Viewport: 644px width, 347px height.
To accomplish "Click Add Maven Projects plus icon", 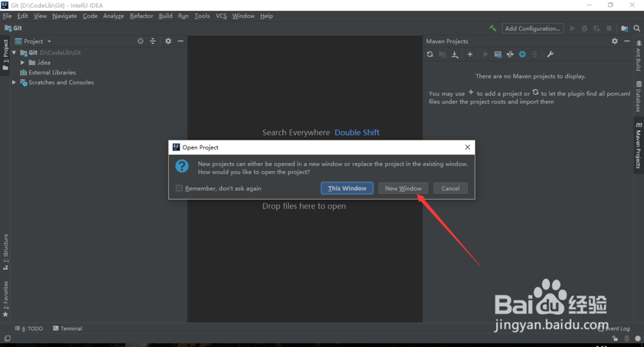I will (x=470, y=54).
